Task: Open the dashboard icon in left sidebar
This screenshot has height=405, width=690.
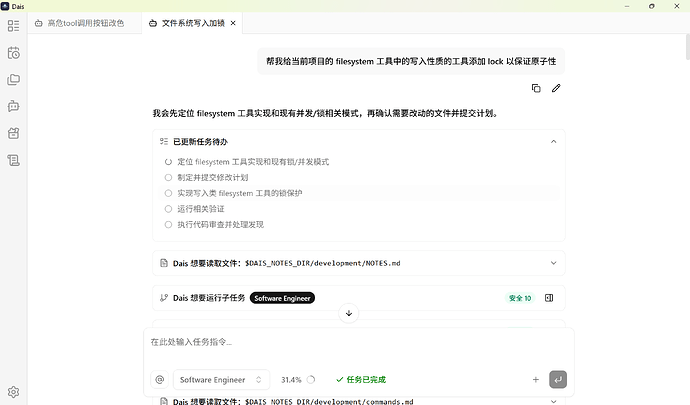Action: (x=14, y=26)
